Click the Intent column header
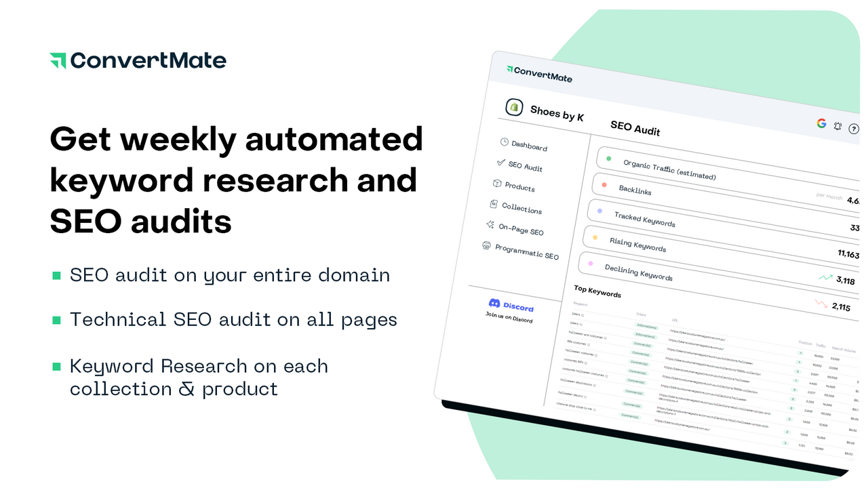The width and height of the screenshot is (868, 488). pyautogui.click(x=641, y=314)
